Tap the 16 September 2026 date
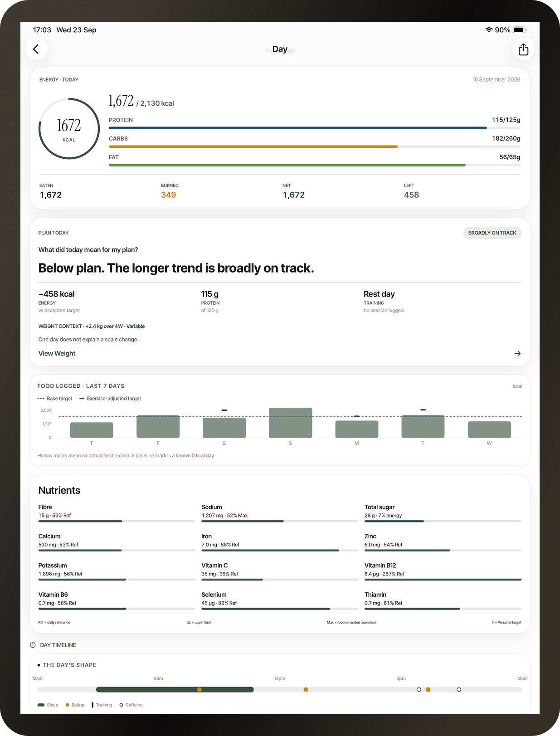This screenshot has height=736, width=560. tap(496, 79)
